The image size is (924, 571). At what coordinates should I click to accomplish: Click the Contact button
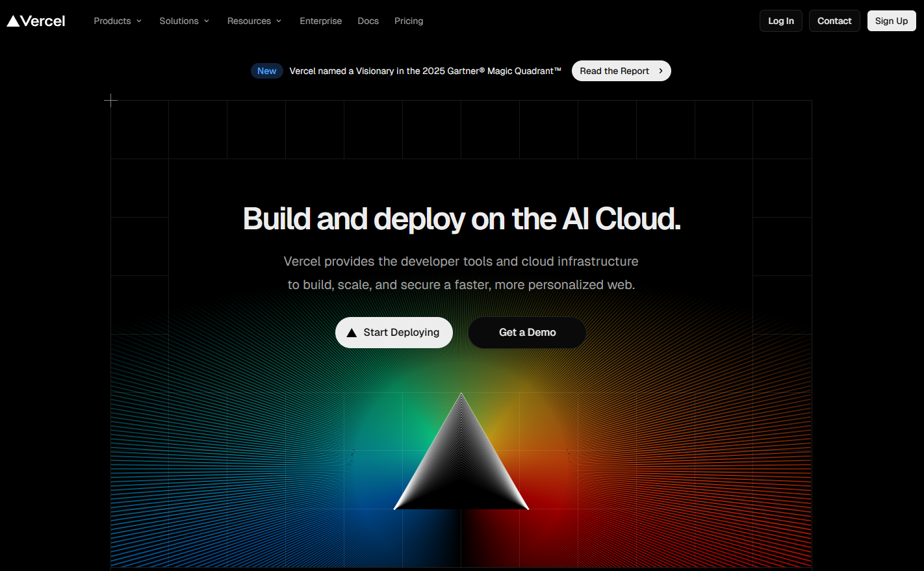(834, 21)
